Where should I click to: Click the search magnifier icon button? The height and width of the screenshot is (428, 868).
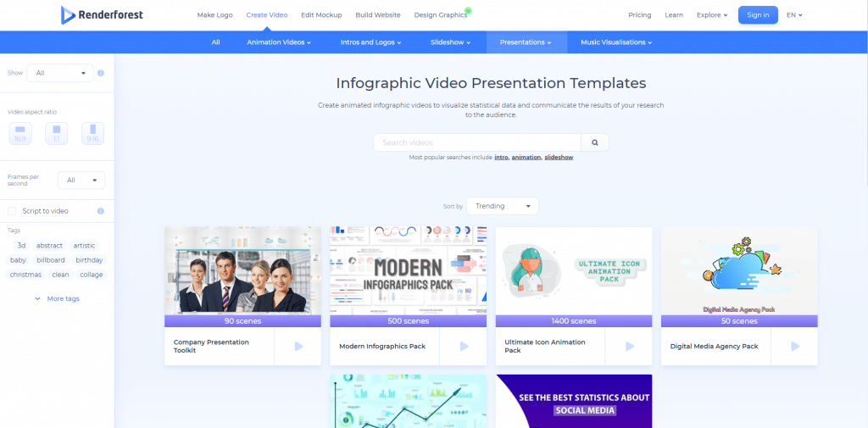[x=595, y=142]
